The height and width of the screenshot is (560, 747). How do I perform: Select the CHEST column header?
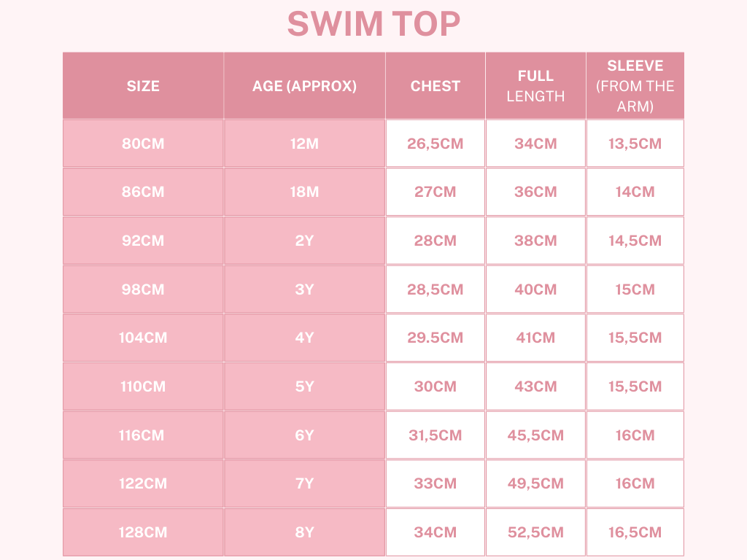[436, 86]
